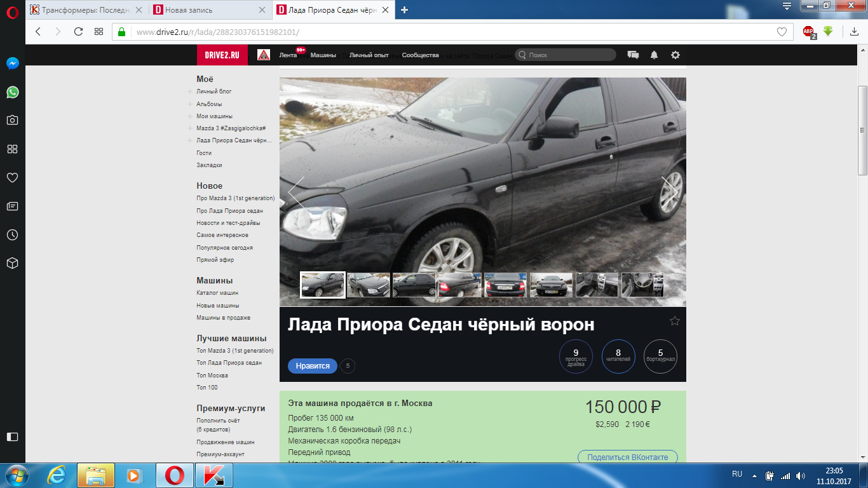Image resolution: width=868 pixels, height=488 pixels.
Task: Select the first car photo thumbnail
Action: click(x=323, y=285)
